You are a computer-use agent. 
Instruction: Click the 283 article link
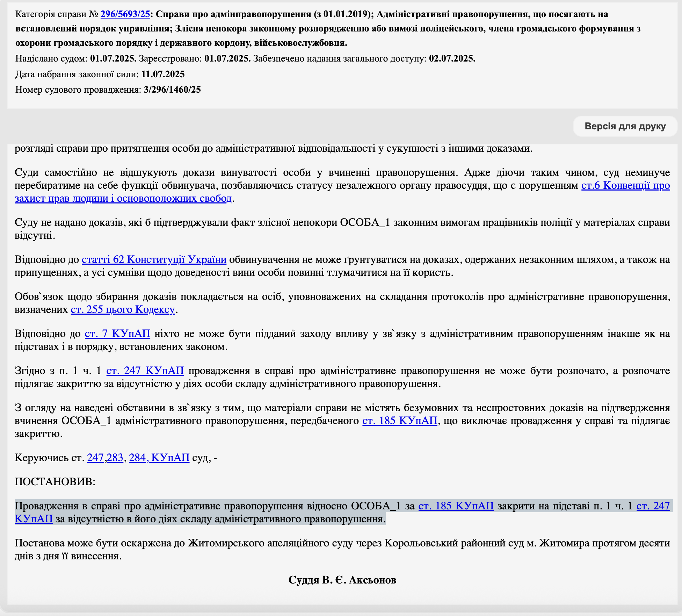coord(115,458)
